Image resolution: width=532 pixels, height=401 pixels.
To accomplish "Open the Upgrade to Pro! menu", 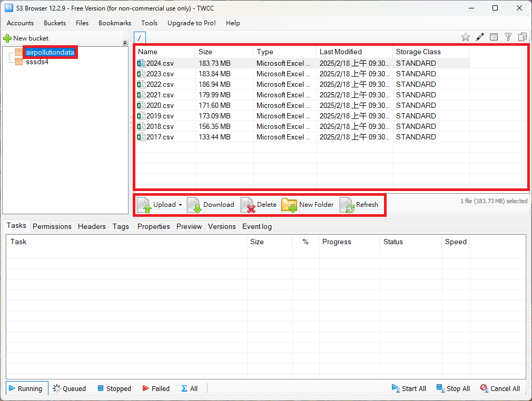I will click(x=192, y=23).
